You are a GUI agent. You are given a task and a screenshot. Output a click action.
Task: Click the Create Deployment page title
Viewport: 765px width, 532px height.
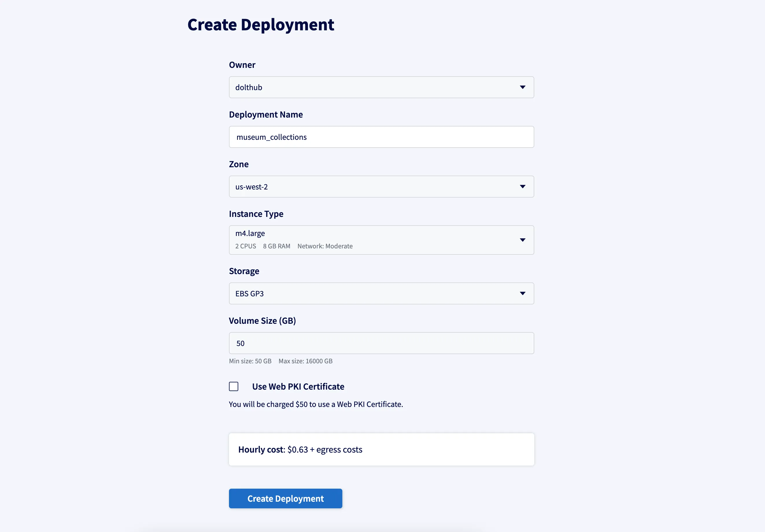261,24
